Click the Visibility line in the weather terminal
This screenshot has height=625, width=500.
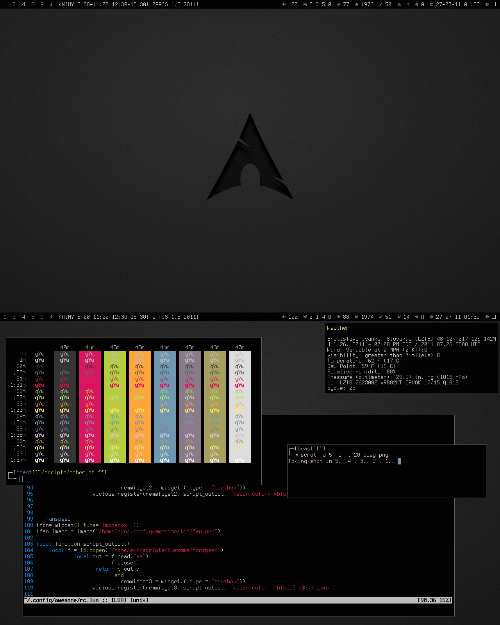coord(384,355)
